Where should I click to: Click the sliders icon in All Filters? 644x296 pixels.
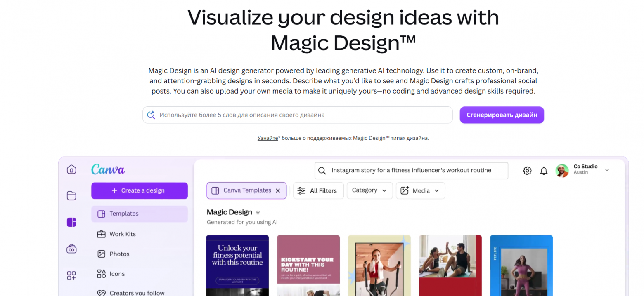(x=302, y=191)
